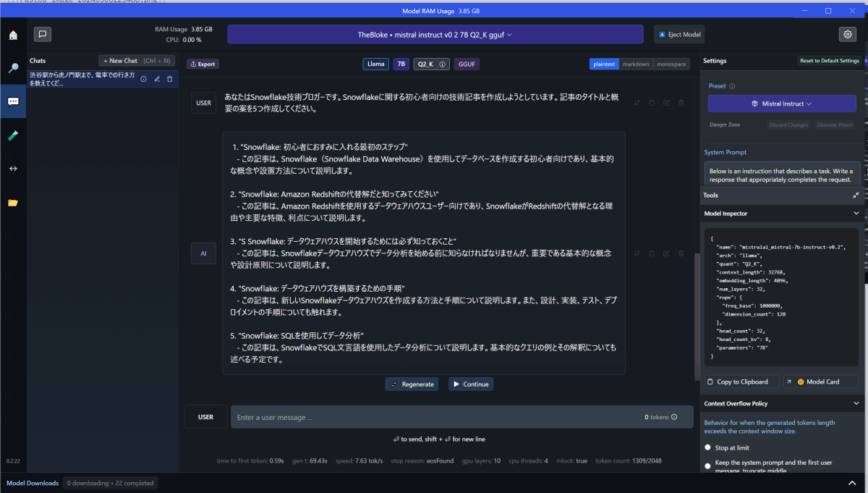Click the RAM Usage 3.85 GB readout
The width and height of the screenshot is (868, 493).
click(x=184, y=30)
